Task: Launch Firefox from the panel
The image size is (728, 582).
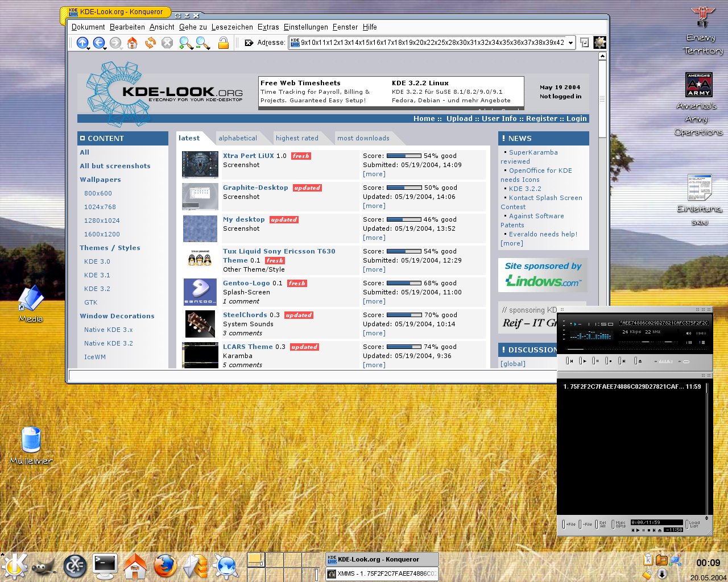Action: click(x=165, y=566)
